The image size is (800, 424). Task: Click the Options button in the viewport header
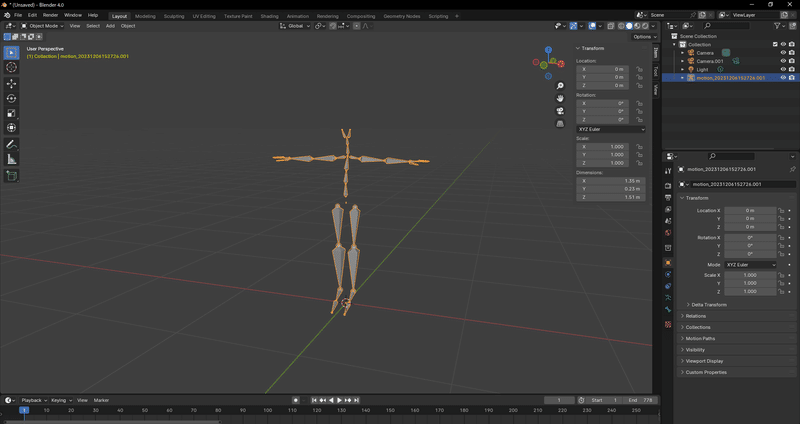coord(642,36)
